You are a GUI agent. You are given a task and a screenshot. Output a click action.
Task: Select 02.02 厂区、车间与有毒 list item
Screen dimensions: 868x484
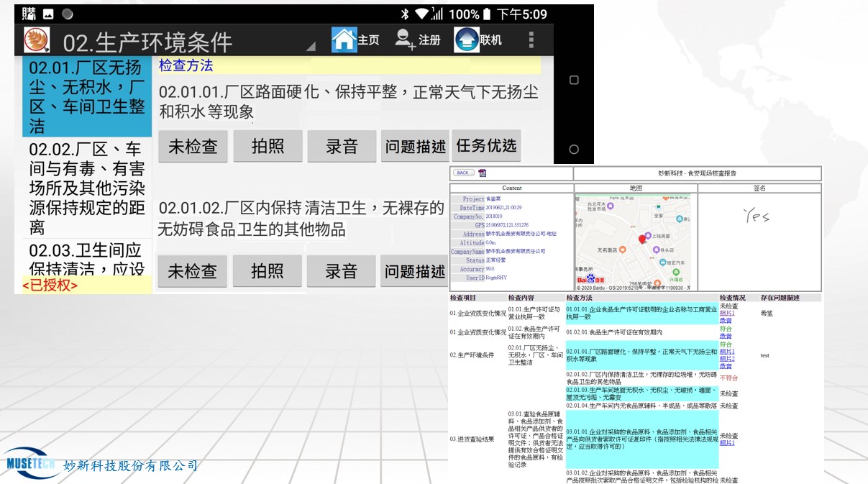[87, 188]
